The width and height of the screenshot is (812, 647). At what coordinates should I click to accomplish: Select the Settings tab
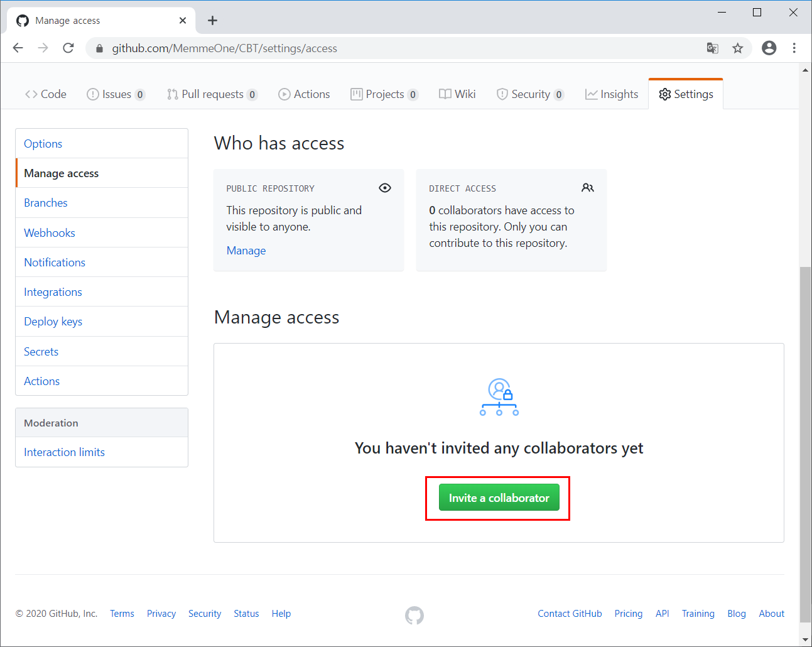click(686, 94)
